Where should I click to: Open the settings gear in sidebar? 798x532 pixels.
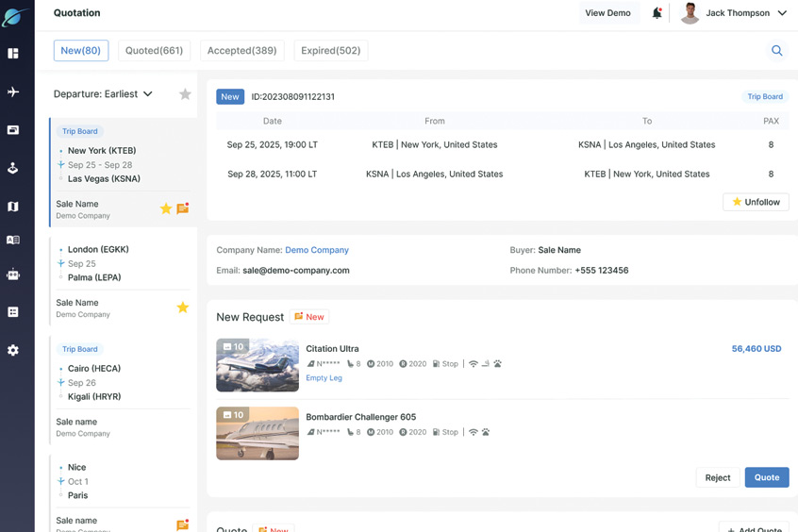coord(13,350)
